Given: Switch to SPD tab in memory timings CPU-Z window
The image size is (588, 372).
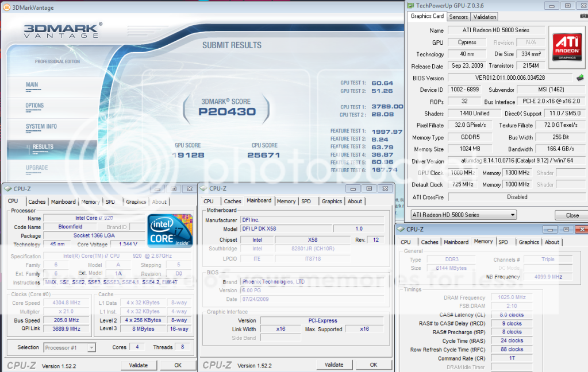Looking at the screenshot, I should [x=503, y=242].
